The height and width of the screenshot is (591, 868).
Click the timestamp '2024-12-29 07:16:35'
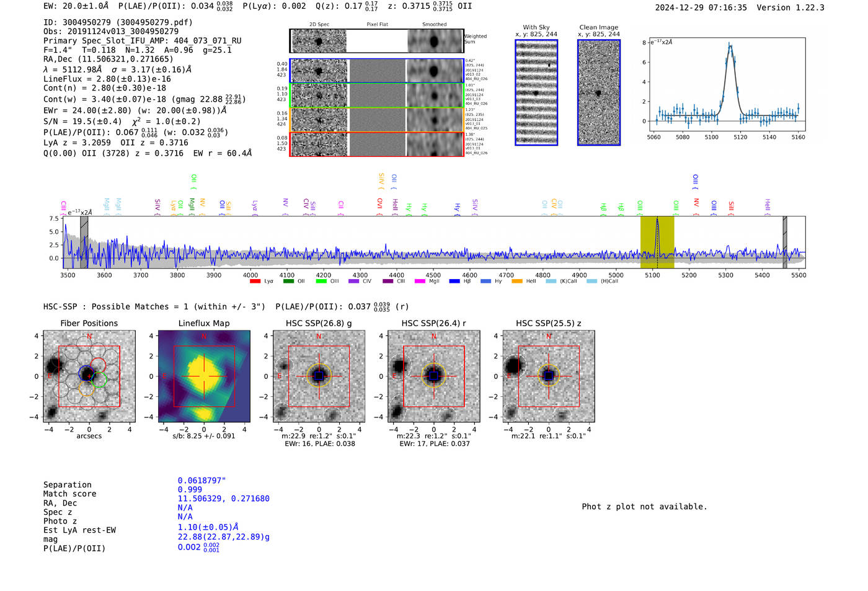point(701,7)
